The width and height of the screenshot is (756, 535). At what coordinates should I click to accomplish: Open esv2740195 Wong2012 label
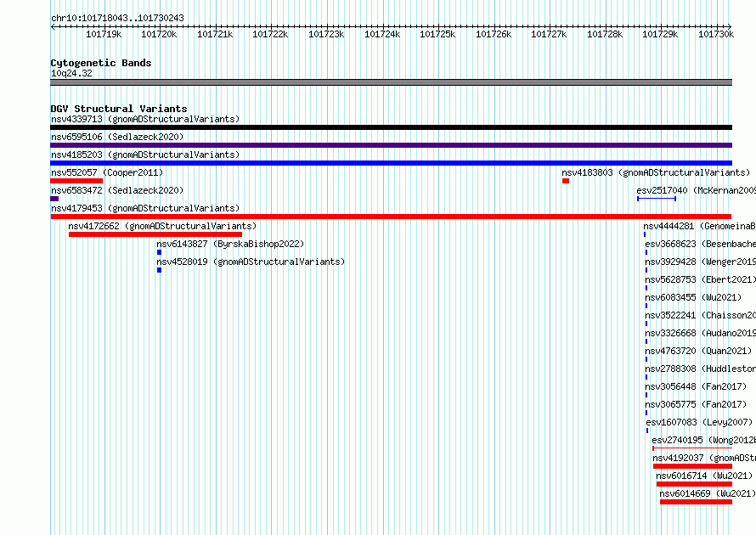704,440
